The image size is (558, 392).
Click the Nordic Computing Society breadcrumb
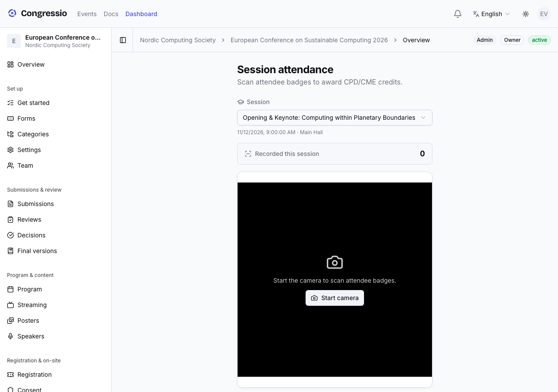pyautogui.click(x=178, y=40)
